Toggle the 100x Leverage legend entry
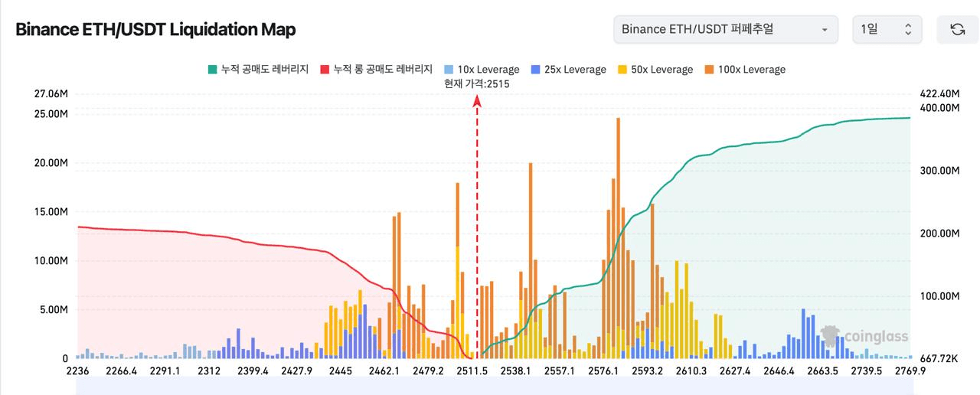This screenshot has width=980, height=395. (x=744, y=69)
